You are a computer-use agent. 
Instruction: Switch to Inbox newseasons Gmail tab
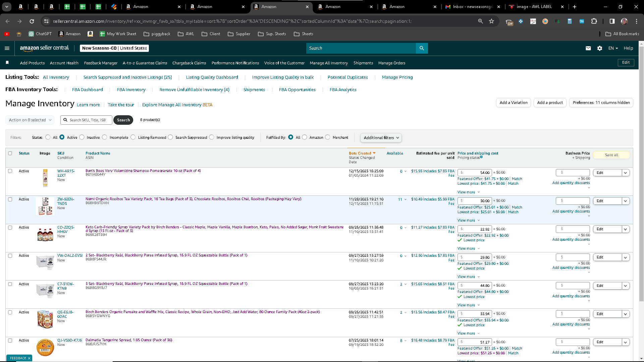coord(473,7)
